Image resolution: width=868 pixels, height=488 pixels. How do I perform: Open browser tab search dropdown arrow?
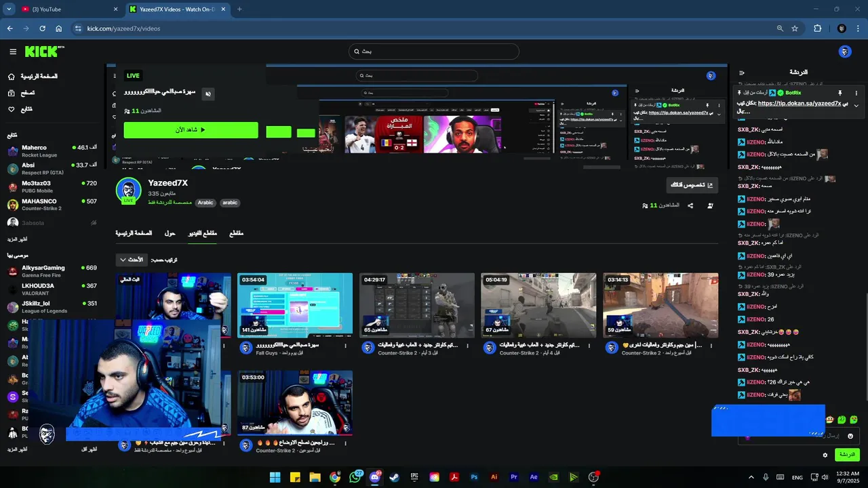pyautogui.click(x=9, y=9)
